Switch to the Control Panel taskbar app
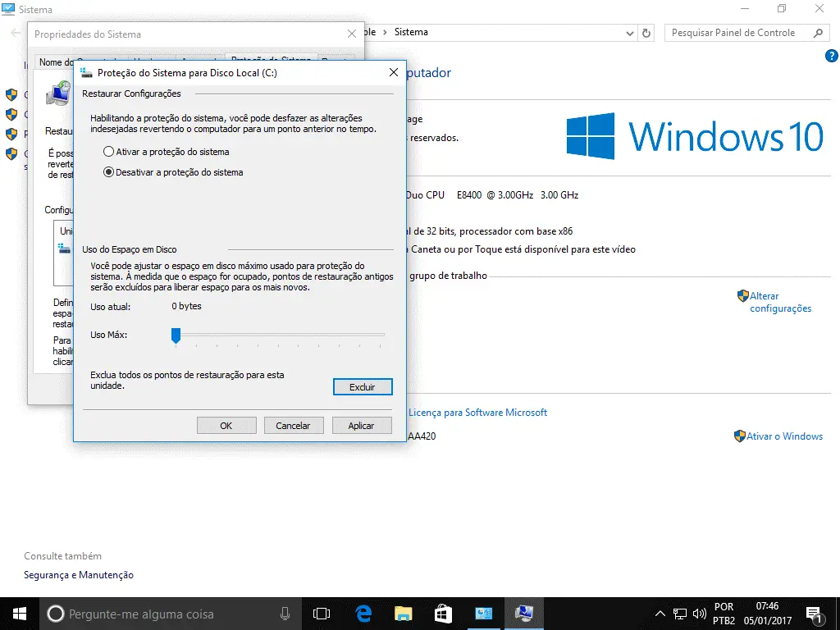This screenshot has width=840, height=630. click(x=483, y=614)
